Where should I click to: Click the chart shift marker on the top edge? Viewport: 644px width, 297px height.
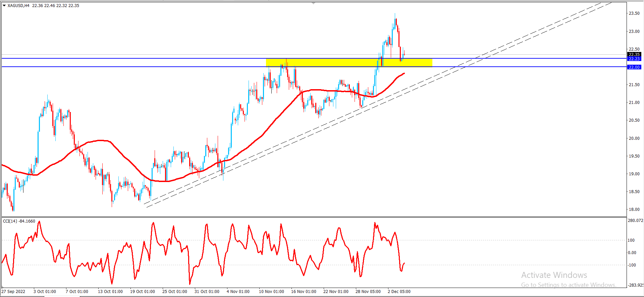coord(313,3)
